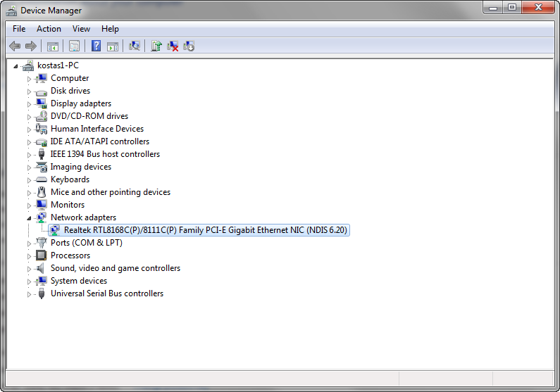560x392 pixels.
Task: Select the IEEE 1394 Bus host controllers label
Action: tap(105, 154)
